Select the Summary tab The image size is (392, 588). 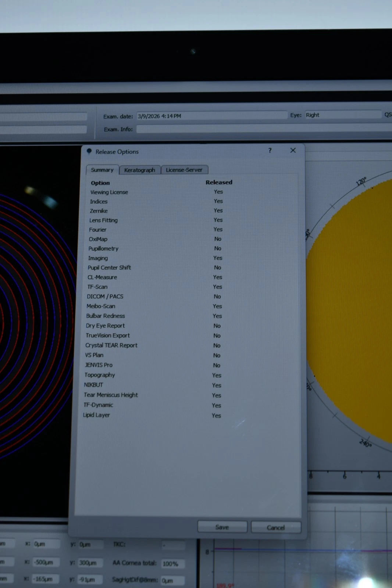coord(102,170)
